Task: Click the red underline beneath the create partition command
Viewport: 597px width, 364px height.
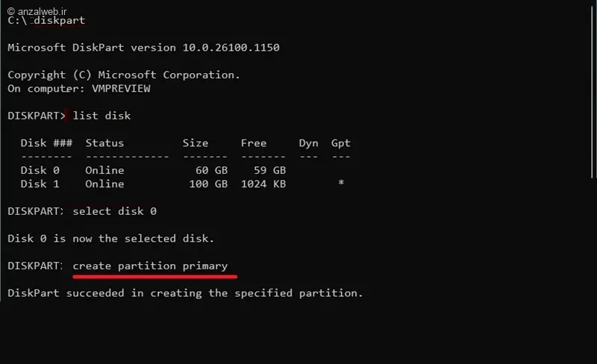Action: pyautogui.click(x=154, y=277)
